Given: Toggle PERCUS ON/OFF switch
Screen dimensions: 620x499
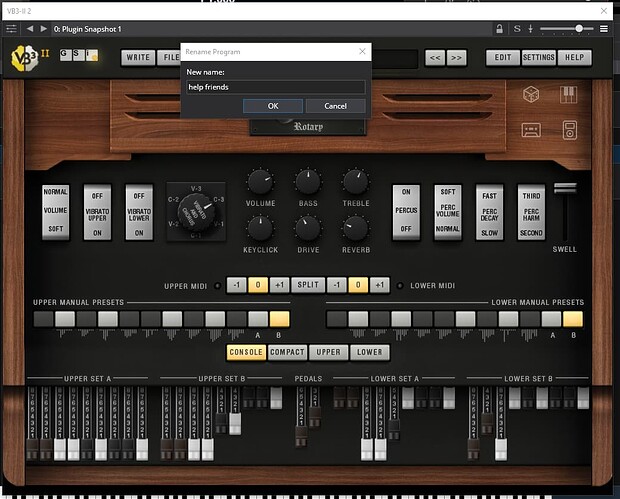Looking at the screenshot, I should 406,212.
